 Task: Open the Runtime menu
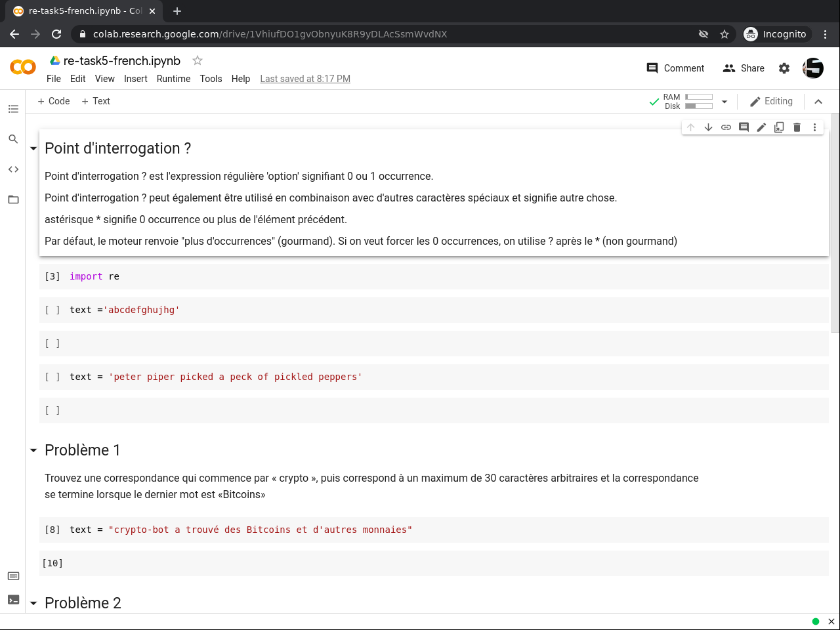coord(173,79)
